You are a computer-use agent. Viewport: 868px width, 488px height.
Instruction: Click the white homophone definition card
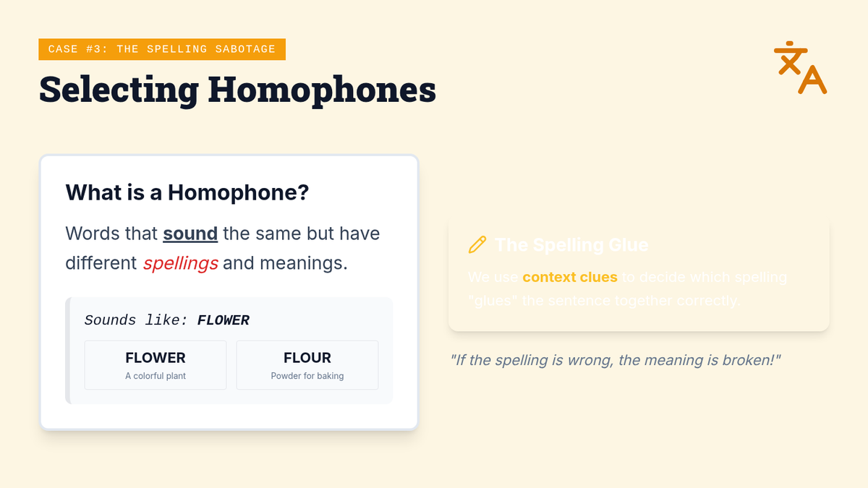(x=229, y=292)
